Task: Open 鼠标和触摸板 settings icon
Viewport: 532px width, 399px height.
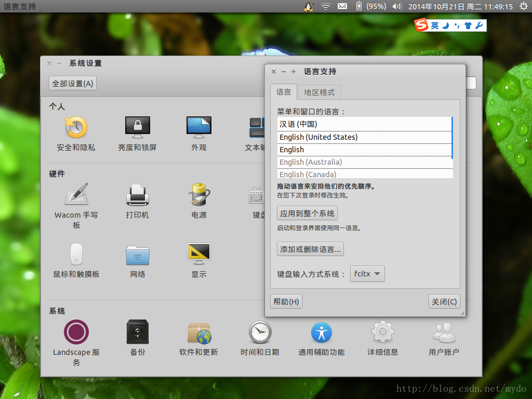Action: pyautogui.click(x=76, y=254)
